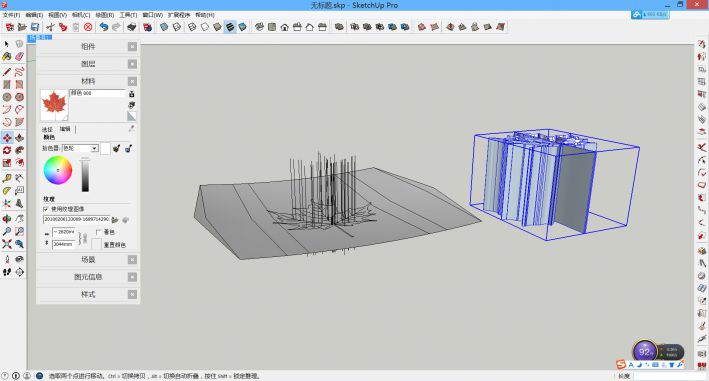Viewport: 709px width, 381px height.
Task: Select the Protractor tool
Action: [6, 191]
